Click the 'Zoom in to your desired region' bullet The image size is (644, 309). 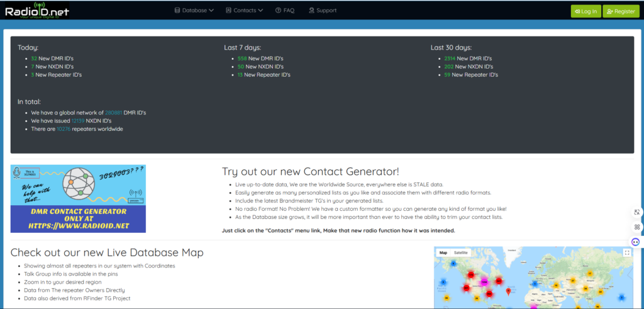click(x=62, y=282)
